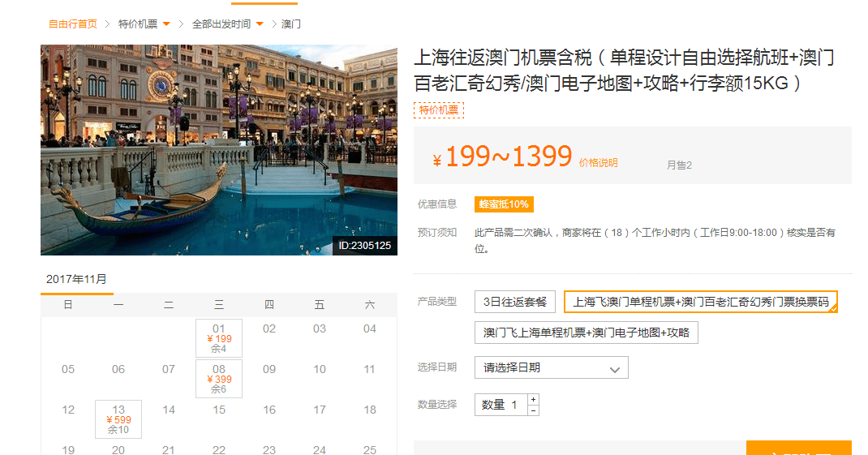Decrease quantity with the minus stepper
This screenshot has width=868, height=455.
pyautogui.click(x=533, y=410)
